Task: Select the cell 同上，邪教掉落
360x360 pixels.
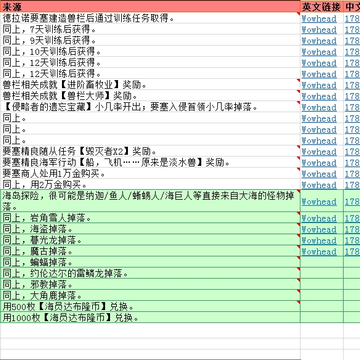Action: (x=150, y=284)
